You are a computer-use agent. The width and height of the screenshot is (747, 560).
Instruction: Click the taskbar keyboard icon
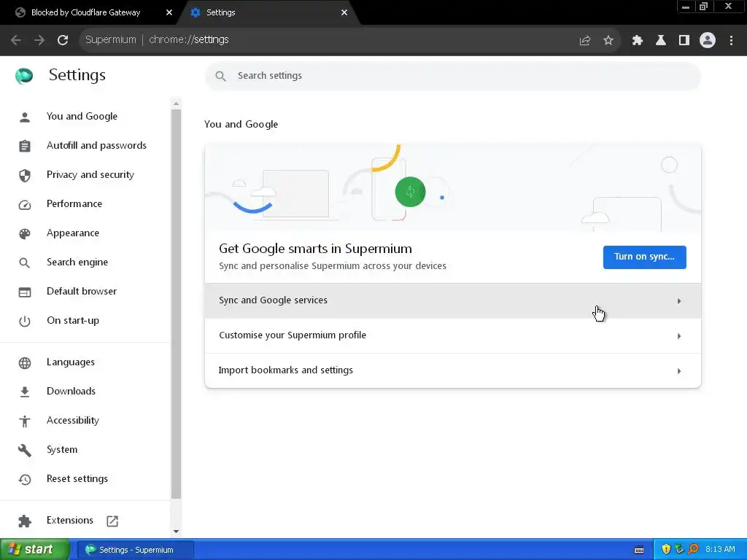pyautogui.click(x=639, y=550)
